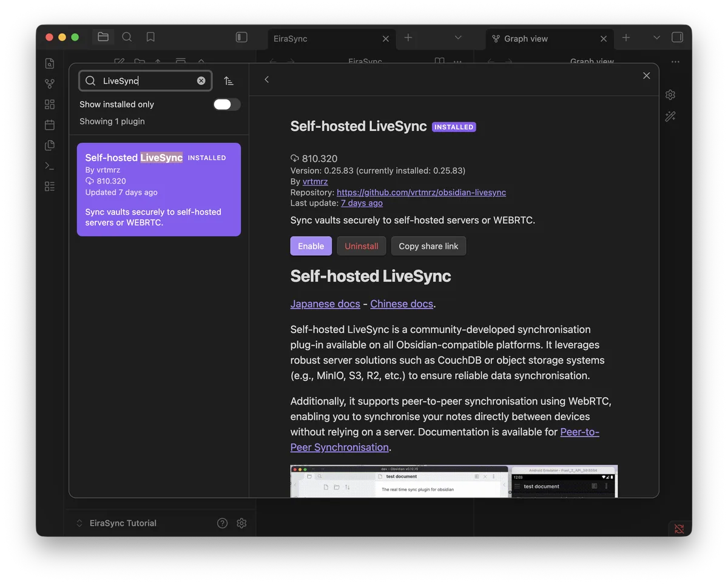Screen dimensions: 728x584
Task: Click the red sync status icon
Action: pos(679,529)
